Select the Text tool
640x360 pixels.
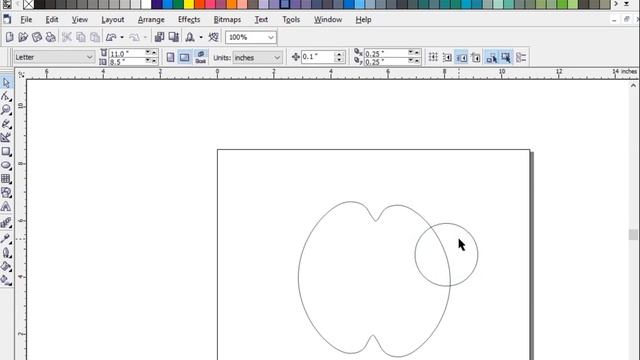[6, 207]
